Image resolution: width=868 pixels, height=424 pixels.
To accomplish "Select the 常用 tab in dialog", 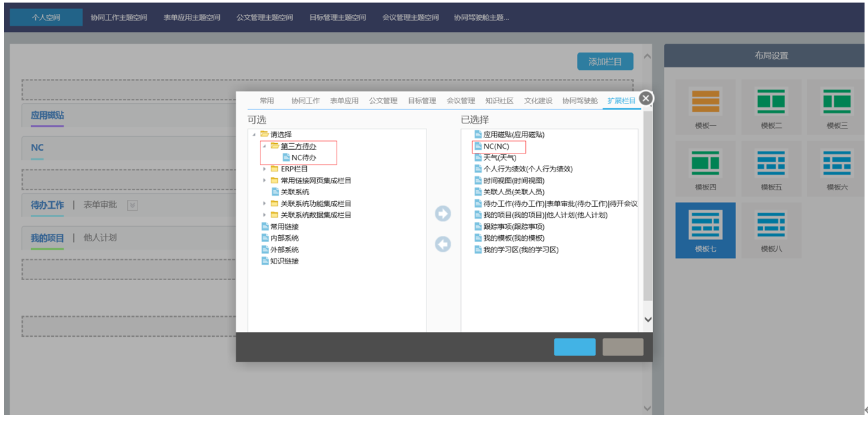I will pyautogui.click(x=267, y=101).
